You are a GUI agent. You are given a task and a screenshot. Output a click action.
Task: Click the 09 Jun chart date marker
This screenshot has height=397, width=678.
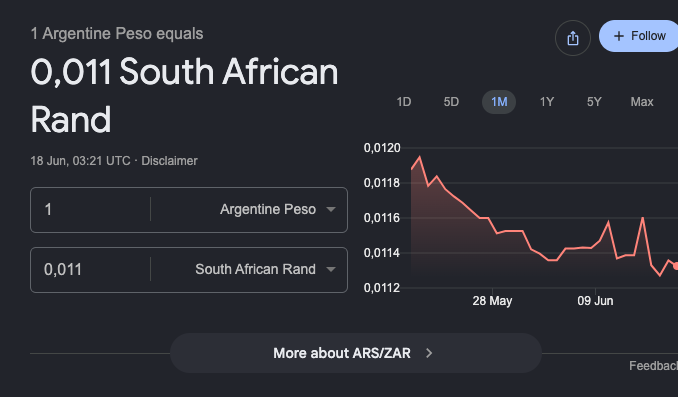[x=595, y=301]
